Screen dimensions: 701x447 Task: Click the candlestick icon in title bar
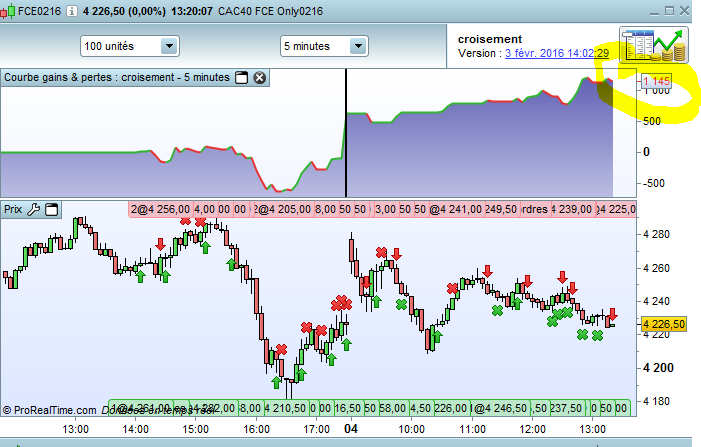coord(9,9)
